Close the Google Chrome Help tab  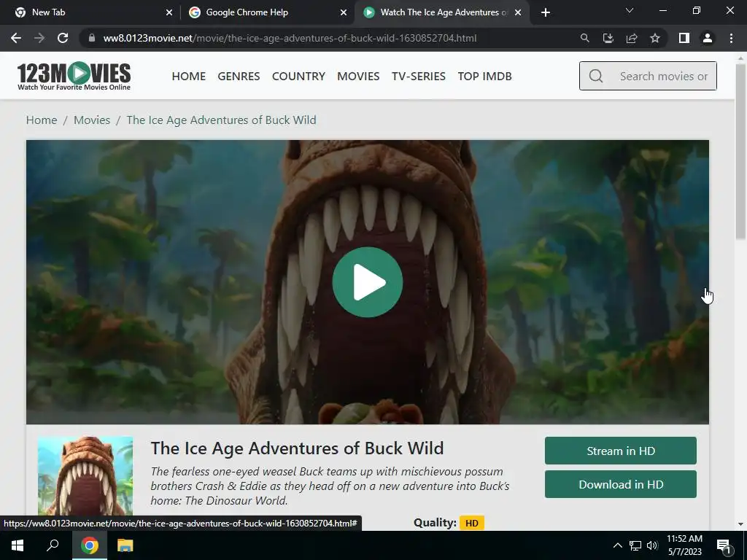tap(344, 12)
